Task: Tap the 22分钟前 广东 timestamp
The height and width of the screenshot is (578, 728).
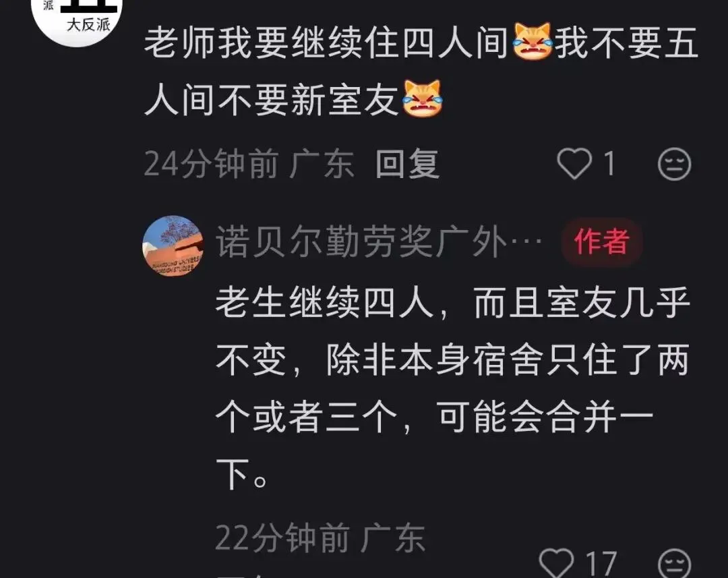Action: (320, 538)
